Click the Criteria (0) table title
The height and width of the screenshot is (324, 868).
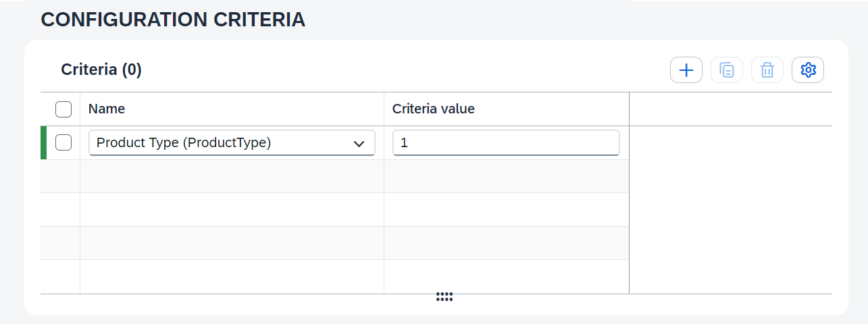pos(101,70)
